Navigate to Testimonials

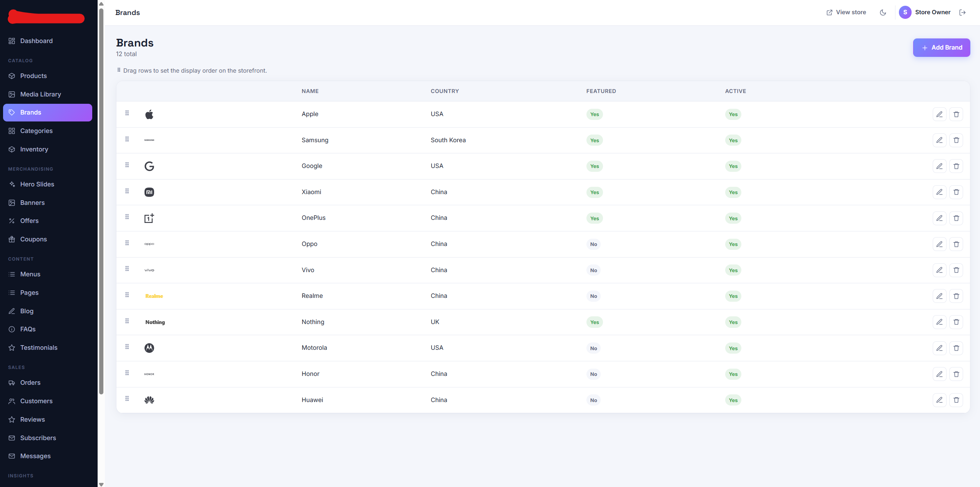click(x=48, y=348)
